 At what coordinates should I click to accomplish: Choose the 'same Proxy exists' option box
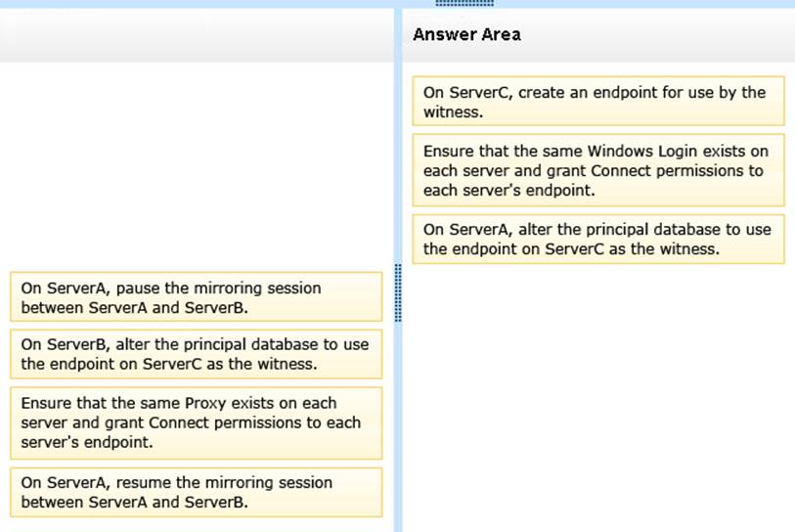pyautogui.click(x=196, y=422)
